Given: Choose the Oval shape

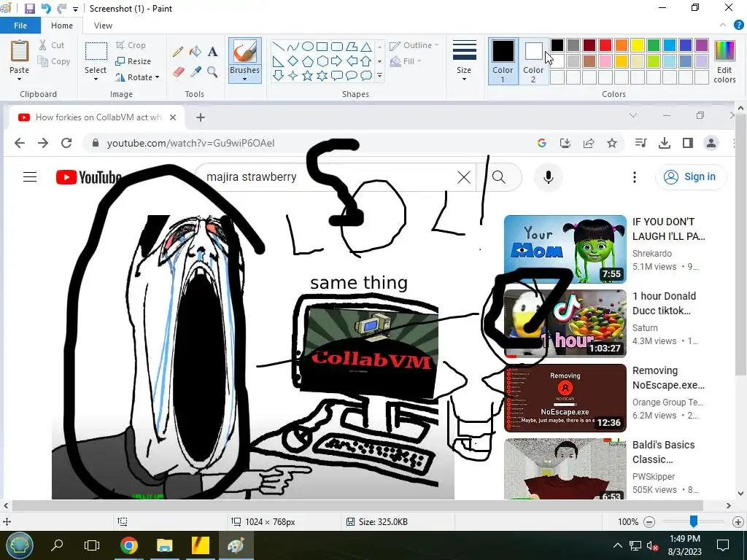Looking at the screenshot, I should (x=308, y=47).
